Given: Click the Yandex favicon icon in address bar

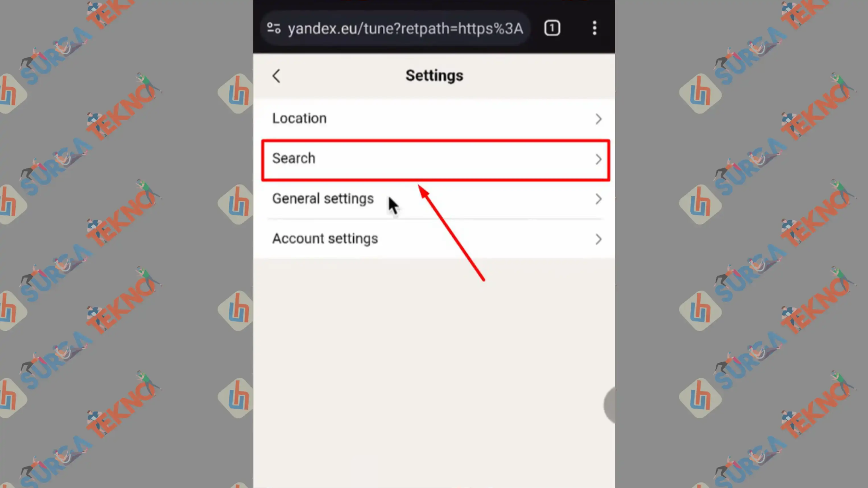Looking at the screenshot, I should (275, 28).
